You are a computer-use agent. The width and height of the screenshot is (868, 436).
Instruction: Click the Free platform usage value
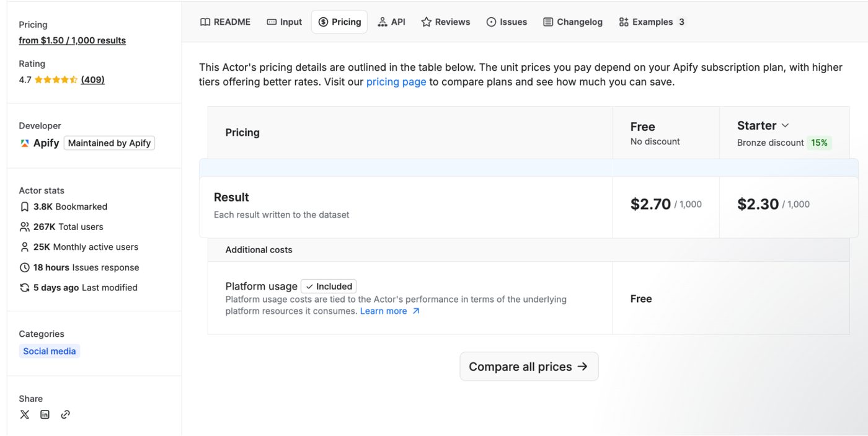[641, 299]
